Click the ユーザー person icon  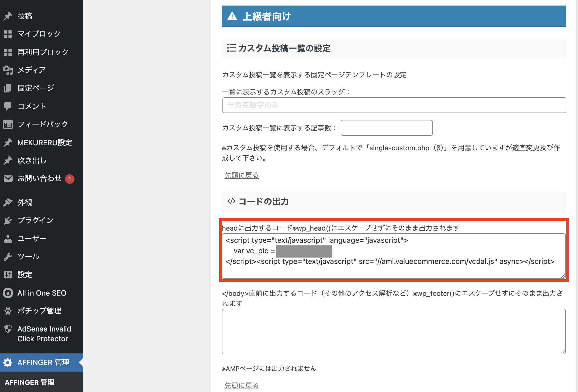click(8, 239)
